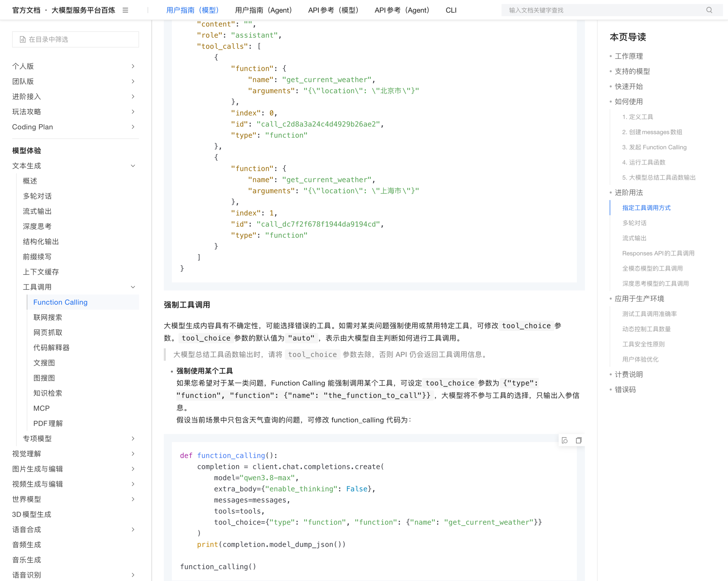728x581 pixels.
Task: Collapse the 工具调用 subsection
Action: click(x=133, y=287)
